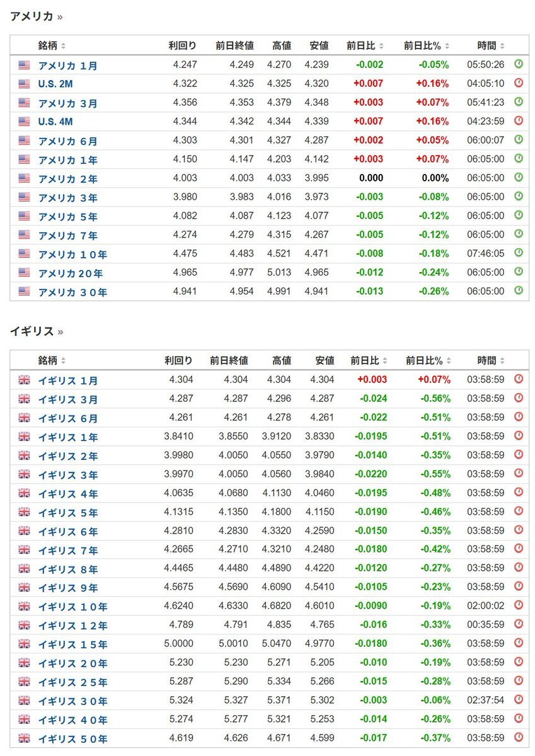Click the UK flag icon beside イギリス 50年
This screenshot has height=756, width=535.
point(24,738)
